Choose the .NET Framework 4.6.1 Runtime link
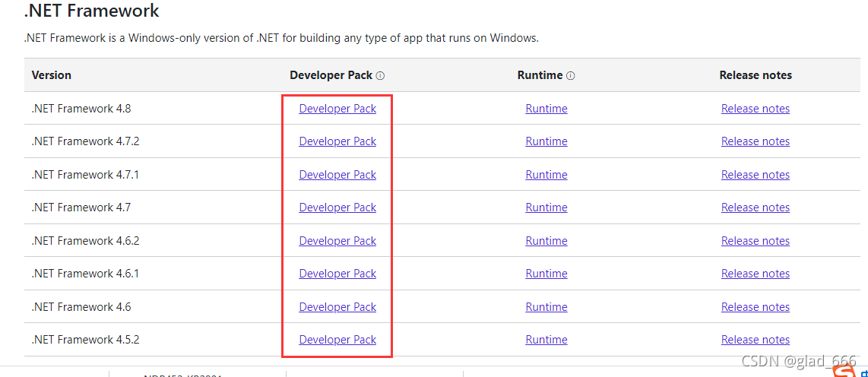 pyautogui.click(x=546, y=274)
